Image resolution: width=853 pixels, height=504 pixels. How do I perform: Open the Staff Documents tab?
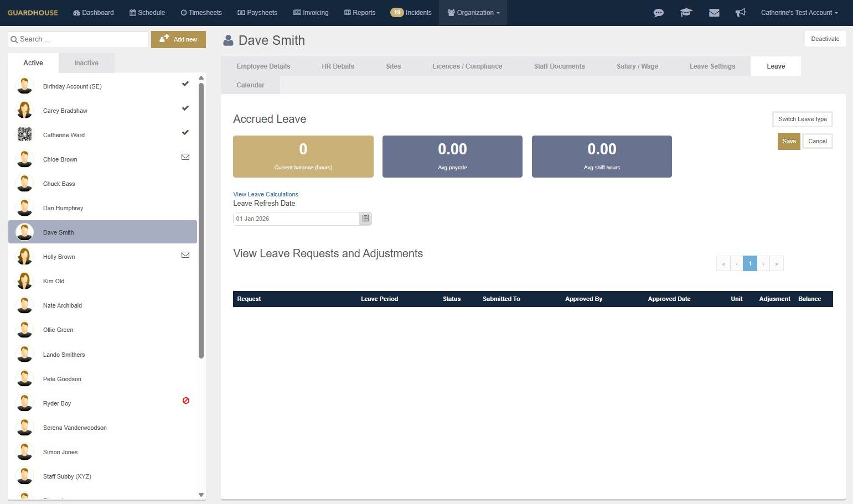560,66
